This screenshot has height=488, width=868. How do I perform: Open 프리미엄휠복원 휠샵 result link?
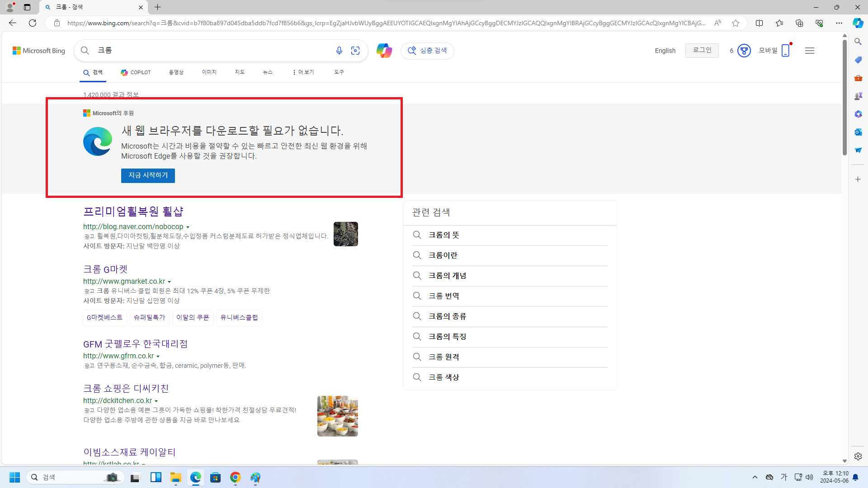pyautogui.click(x=133, y=211)
